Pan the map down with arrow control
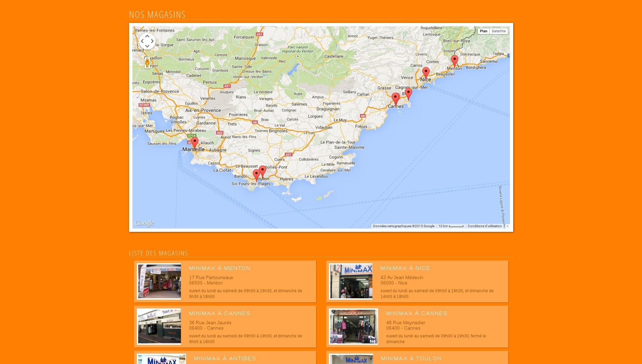Image resolution: width=642 pixels, height=364 pixels. pyautogui.click(x=147, y=46)
